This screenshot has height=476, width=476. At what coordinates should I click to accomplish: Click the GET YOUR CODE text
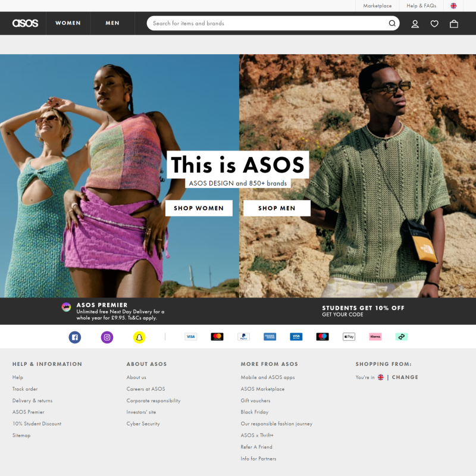(343, 315)
